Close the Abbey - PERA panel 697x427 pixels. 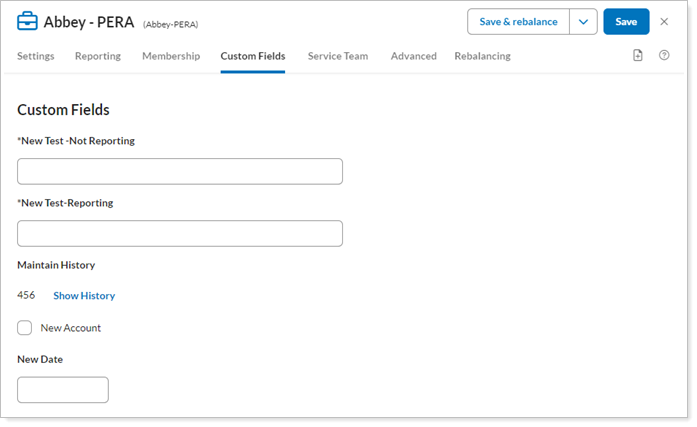tap(664, 22)
